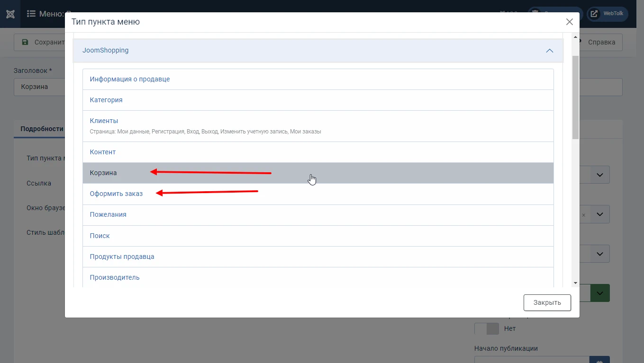The image size is (644, 363).
Task: Click the Joomla logo icon
Action: pos(10,14)
